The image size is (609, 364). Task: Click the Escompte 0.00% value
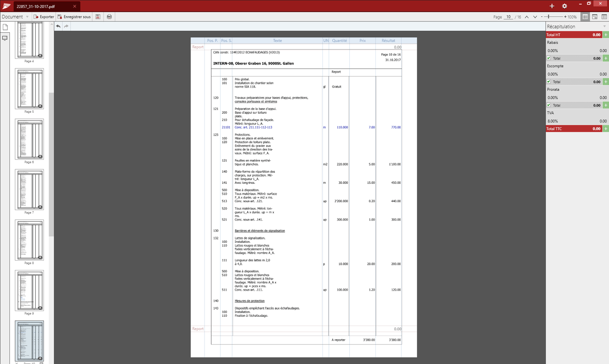[x=552, y=74]
